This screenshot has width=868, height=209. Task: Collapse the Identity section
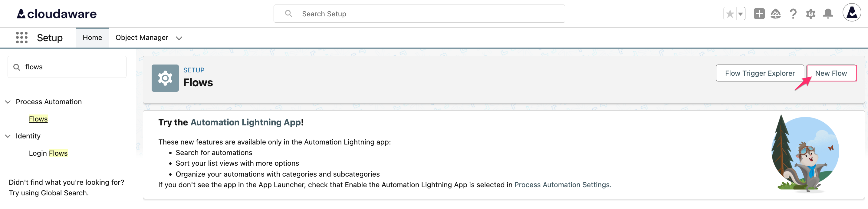(8, 136)
